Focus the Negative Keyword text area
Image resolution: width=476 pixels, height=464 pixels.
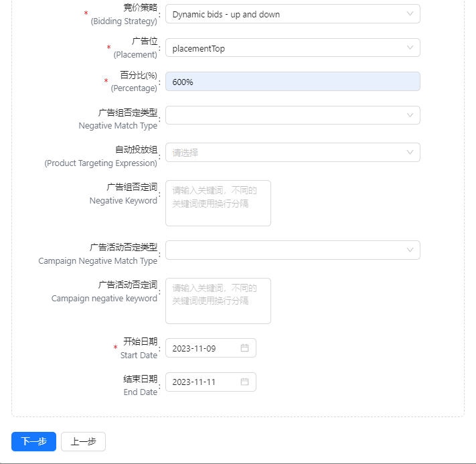tap(218, 203)
